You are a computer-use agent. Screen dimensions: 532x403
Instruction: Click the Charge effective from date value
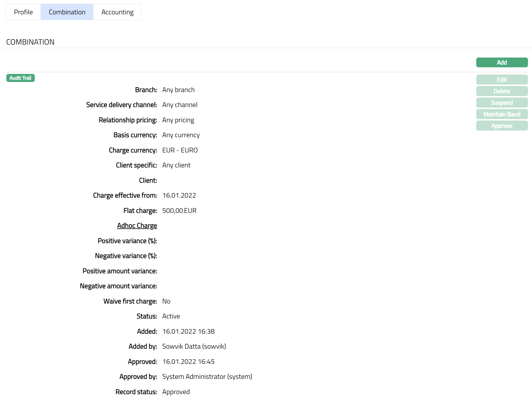(179, 195)
